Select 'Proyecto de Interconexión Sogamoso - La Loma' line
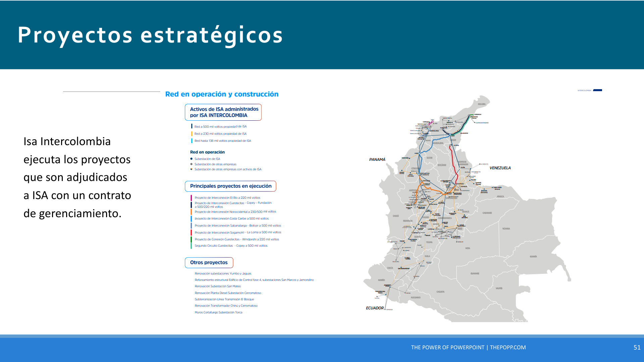Viewport: 644px width, 362px height. click(x=238, y=232)
